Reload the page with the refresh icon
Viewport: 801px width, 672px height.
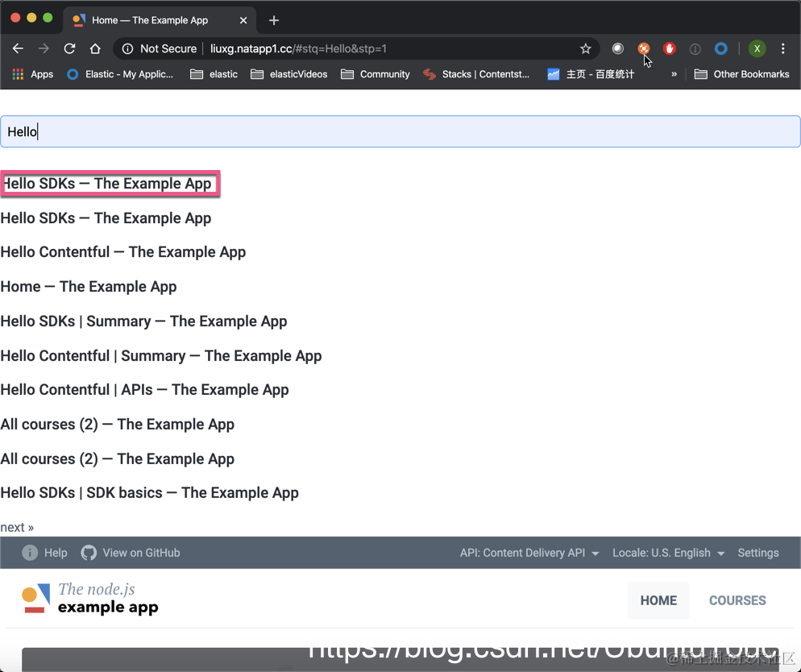[x=69, y=48]
